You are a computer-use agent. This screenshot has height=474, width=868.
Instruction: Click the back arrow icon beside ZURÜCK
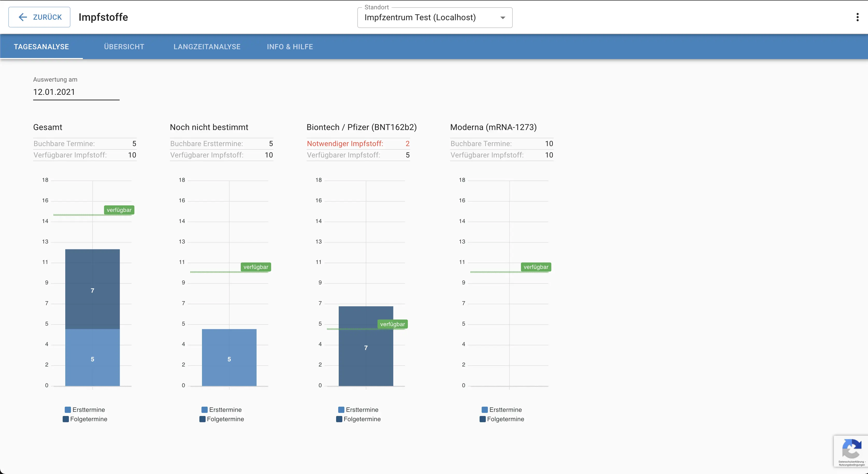(x=23, y=17)
